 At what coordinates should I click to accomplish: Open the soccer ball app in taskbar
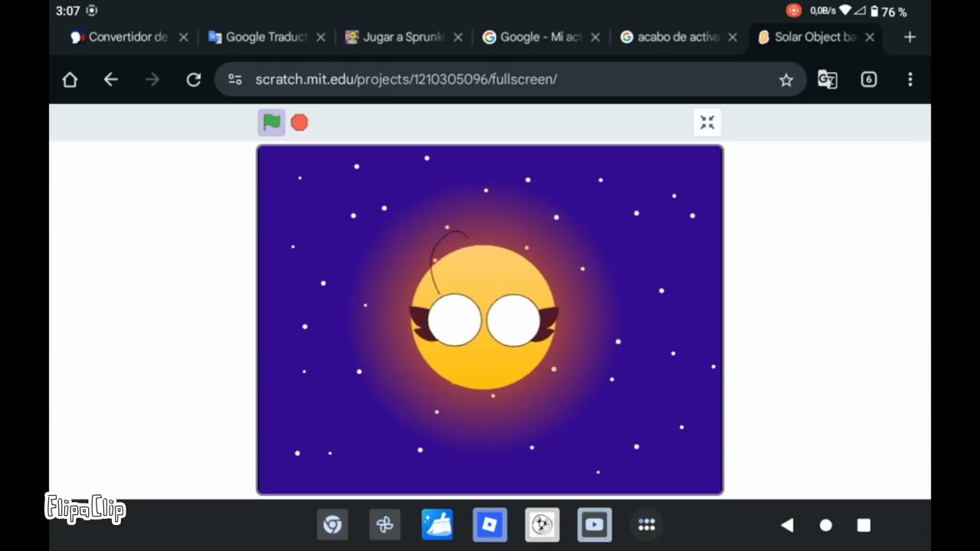(x=542, y=525)
